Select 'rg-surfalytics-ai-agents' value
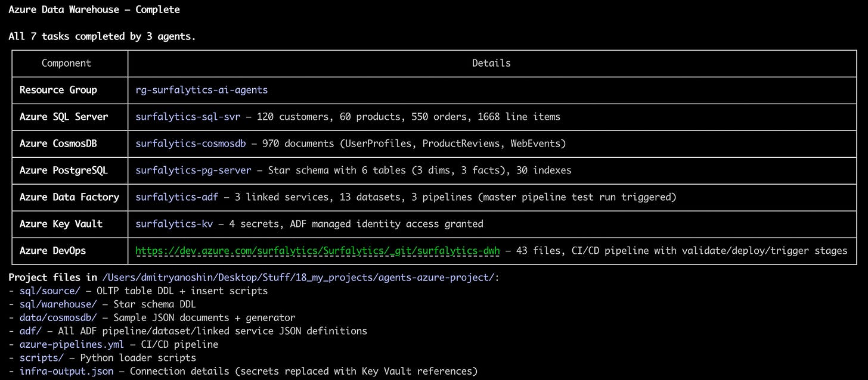The width and height of the screenshot is (868, 380). click(201, 90)
